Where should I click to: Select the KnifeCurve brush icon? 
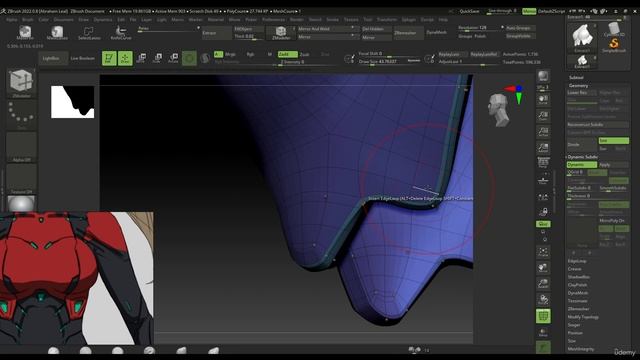click(x=121, y=32)
